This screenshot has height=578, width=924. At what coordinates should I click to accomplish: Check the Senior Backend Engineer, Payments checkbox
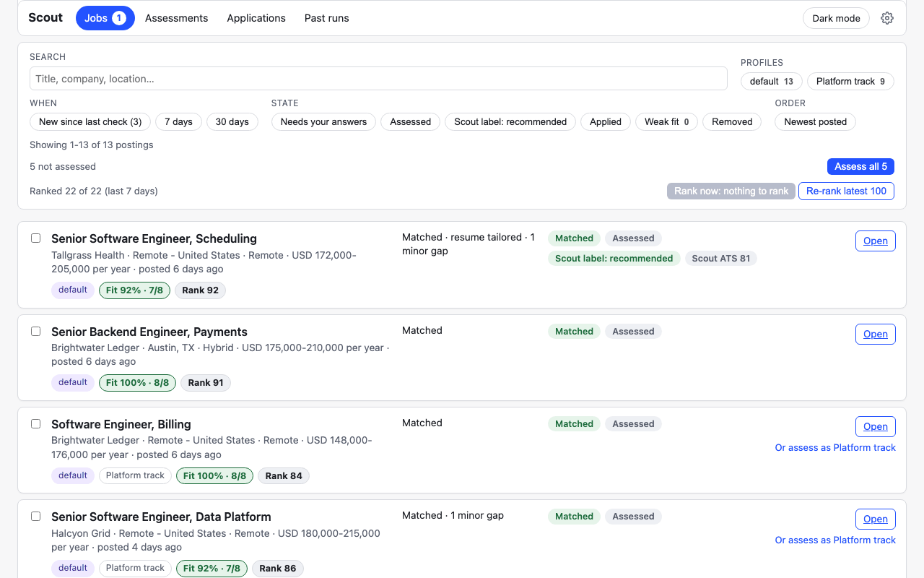pos(35,331)
